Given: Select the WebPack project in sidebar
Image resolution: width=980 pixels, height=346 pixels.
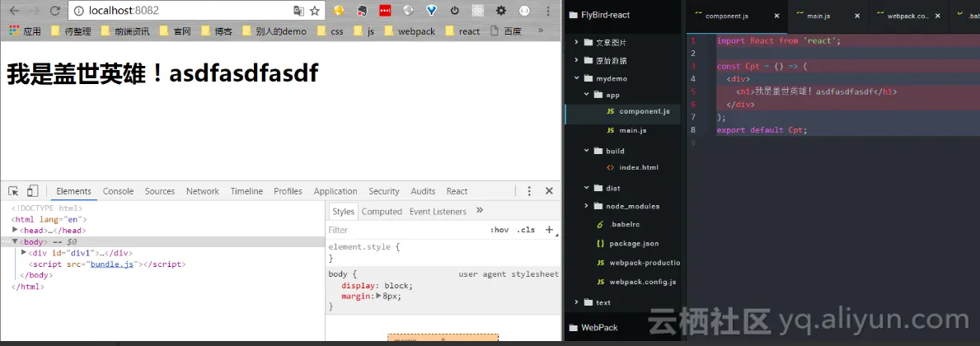Looking at the screenshot, I should click(x=599, y=327).
